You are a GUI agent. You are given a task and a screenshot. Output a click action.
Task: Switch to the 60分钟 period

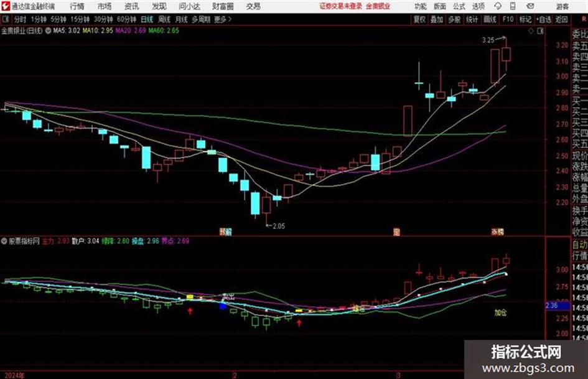tap(126, 19)
